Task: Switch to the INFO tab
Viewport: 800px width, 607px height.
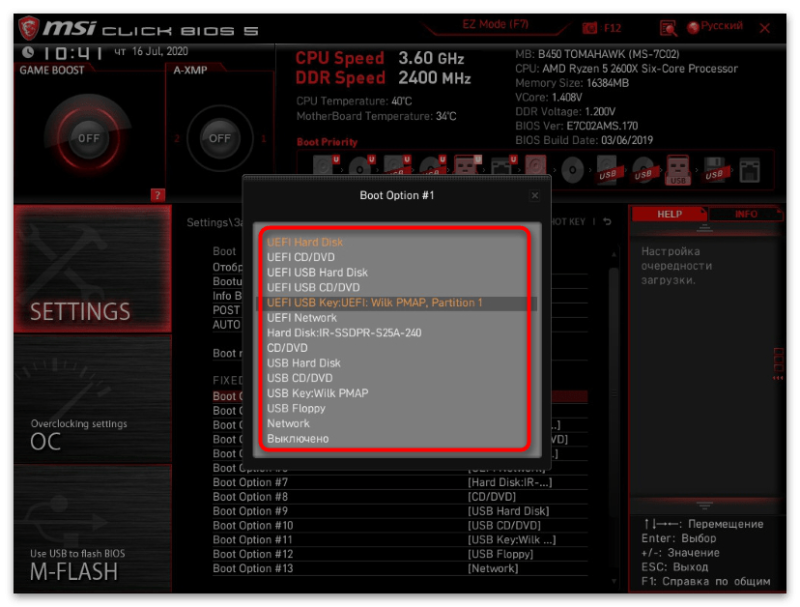Action: pos(745,214)
